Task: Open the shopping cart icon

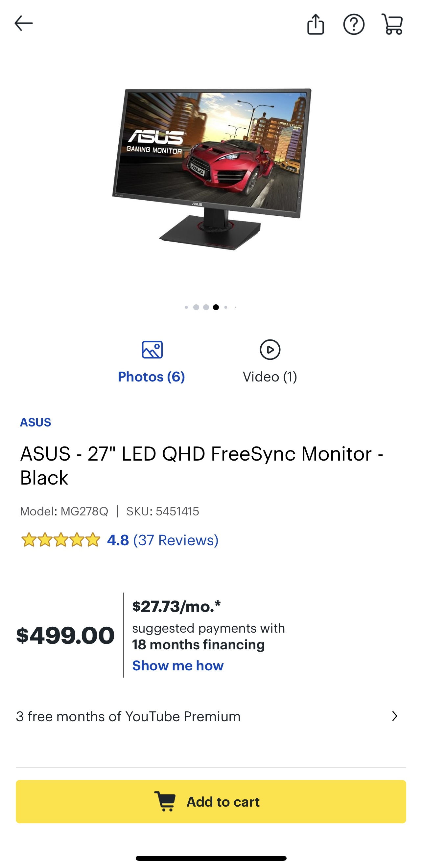Action: tap(392, 24)
